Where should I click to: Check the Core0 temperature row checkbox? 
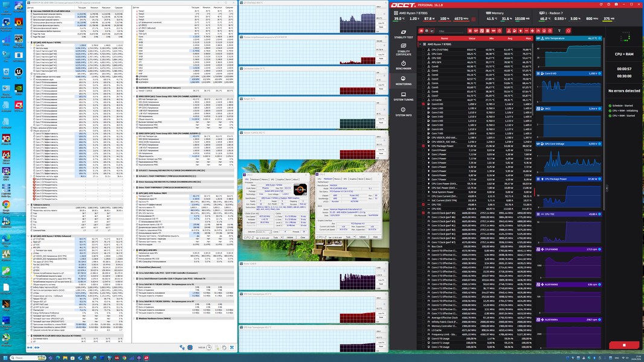423,66
